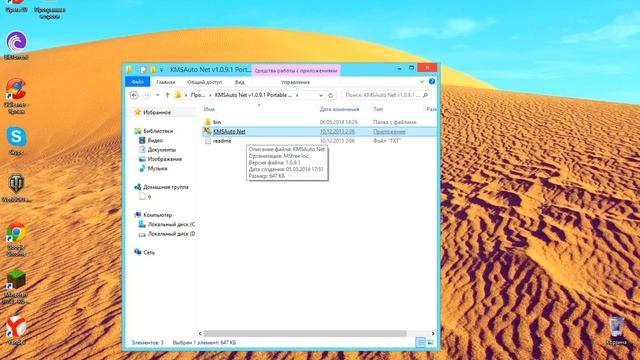Viewport: 640px width, 360px height.
Task: Click KMSAuto Net v1.0.9.1 Portable breadcrumb
Action: tap(253, 95)
